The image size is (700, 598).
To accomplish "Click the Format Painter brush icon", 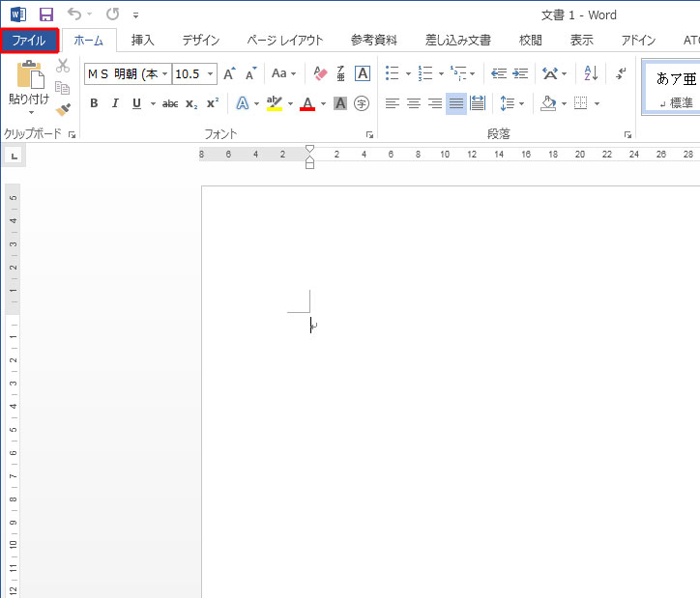I will 63,109.
